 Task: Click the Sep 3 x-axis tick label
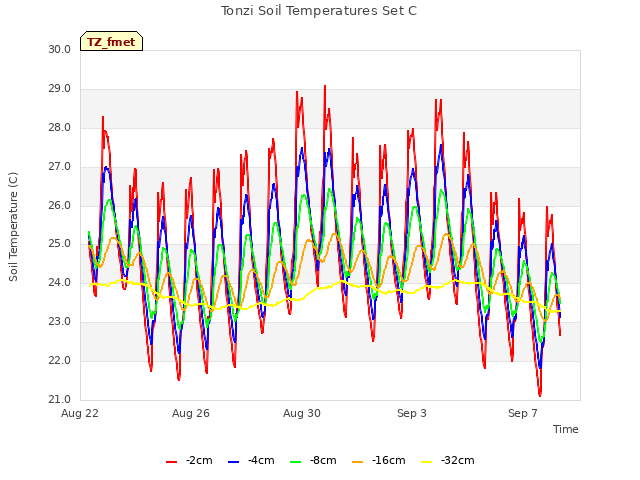coord(412,413)
